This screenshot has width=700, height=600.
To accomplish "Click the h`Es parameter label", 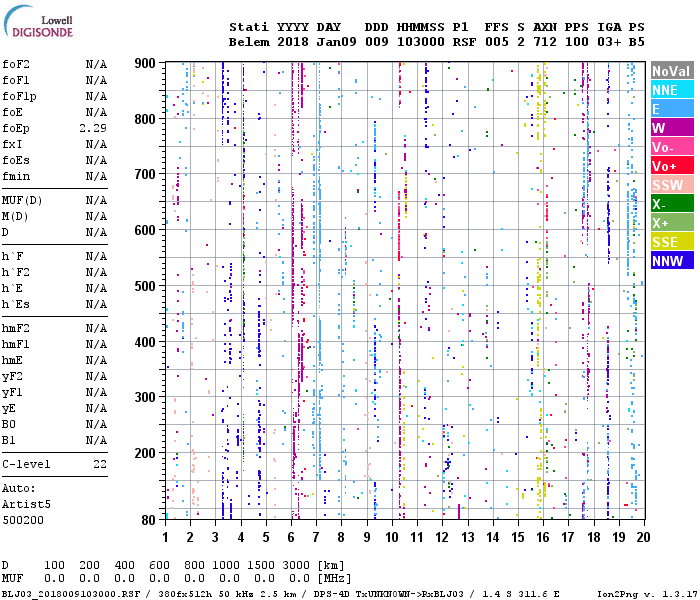I will (x=16, y=304).
